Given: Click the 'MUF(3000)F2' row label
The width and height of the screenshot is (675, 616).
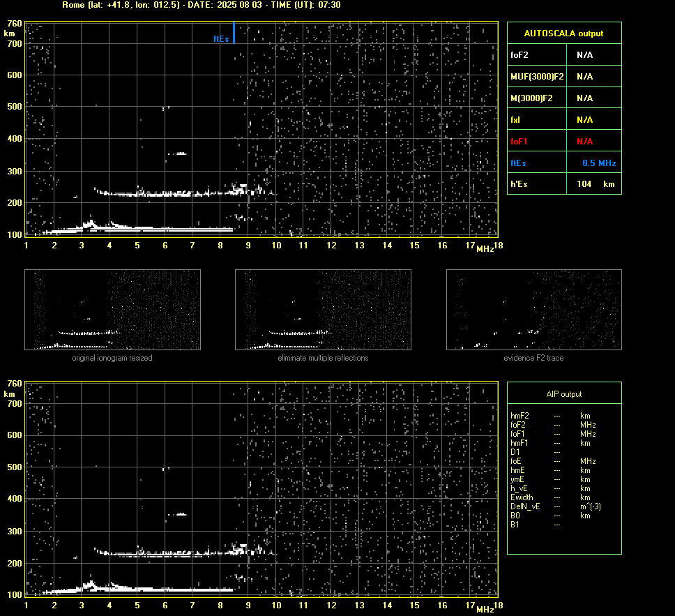Looking at the screenshot, I should click(x=537, y=76).
